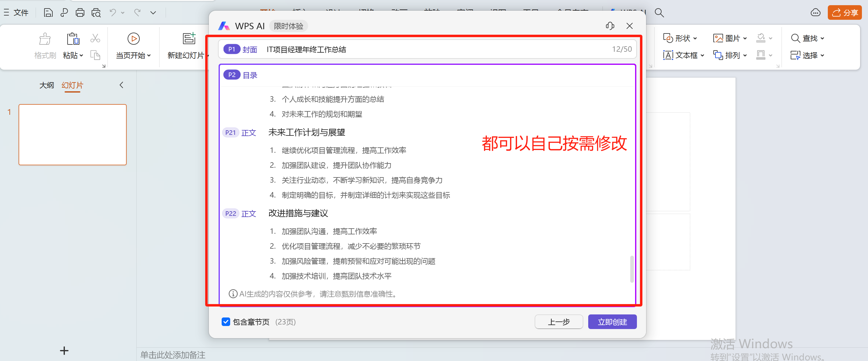Click the print icon
The height and width of the screenshot is (361, 868).
click(80, 13)
